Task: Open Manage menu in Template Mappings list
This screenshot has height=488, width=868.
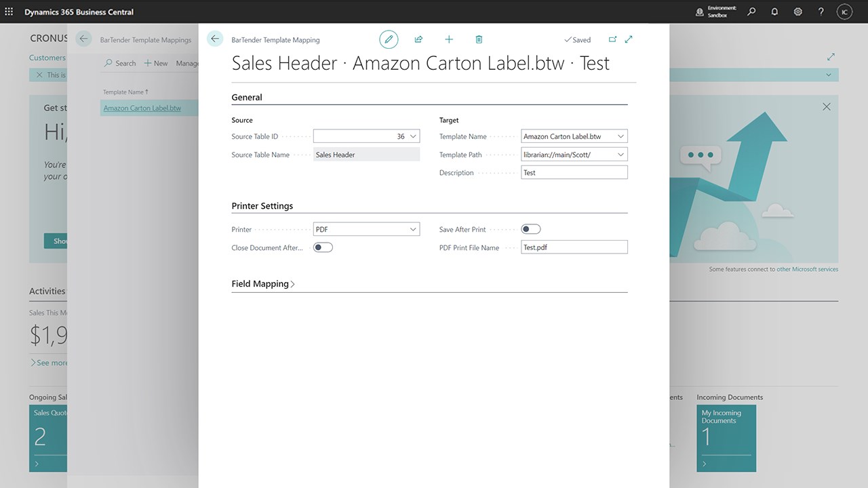Action: [187, 63]
